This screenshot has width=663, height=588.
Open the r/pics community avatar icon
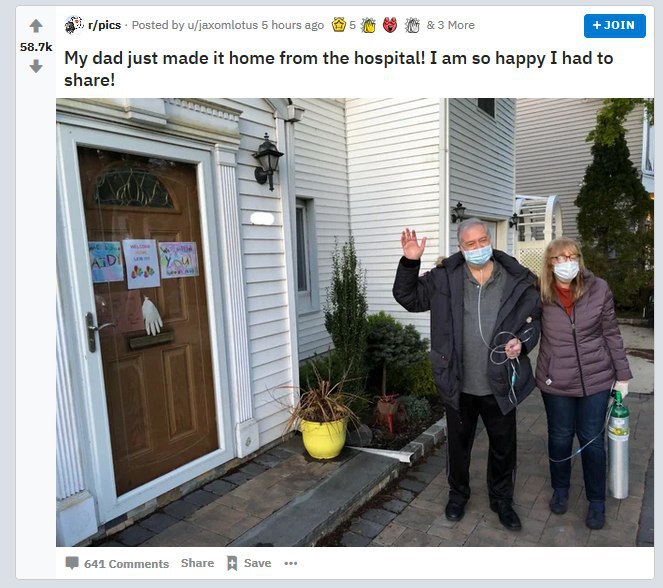(x=74, y=25)
